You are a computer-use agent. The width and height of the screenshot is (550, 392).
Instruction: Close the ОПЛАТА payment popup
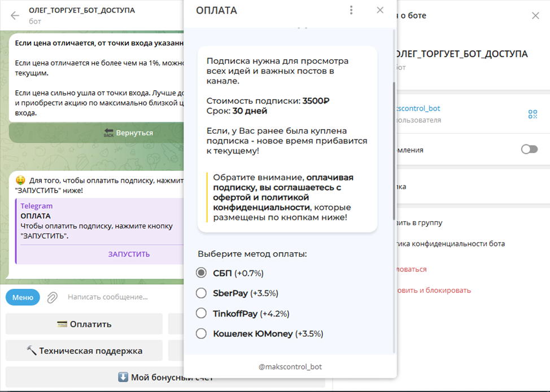(380, 10)
